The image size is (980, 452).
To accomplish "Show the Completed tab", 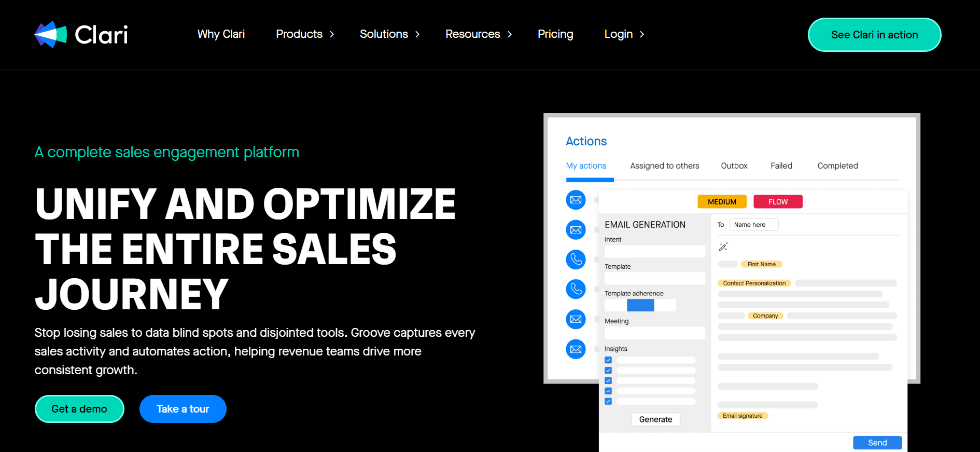I will pyautogui.click(x=838, y=166).
